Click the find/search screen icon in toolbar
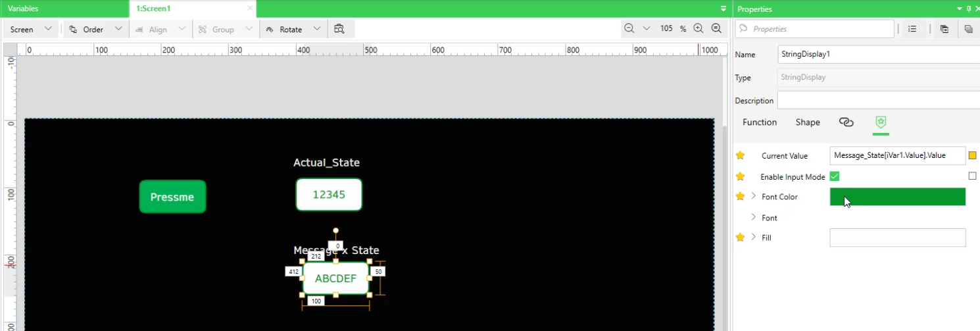This screenshot has width=980, height=331. click(339, 29)
